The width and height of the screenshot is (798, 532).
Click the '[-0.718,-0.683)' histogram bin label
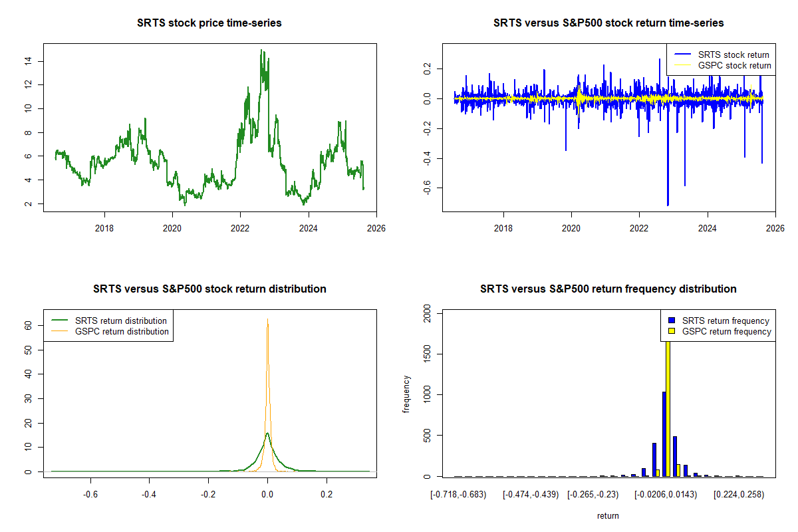[458, 495]
